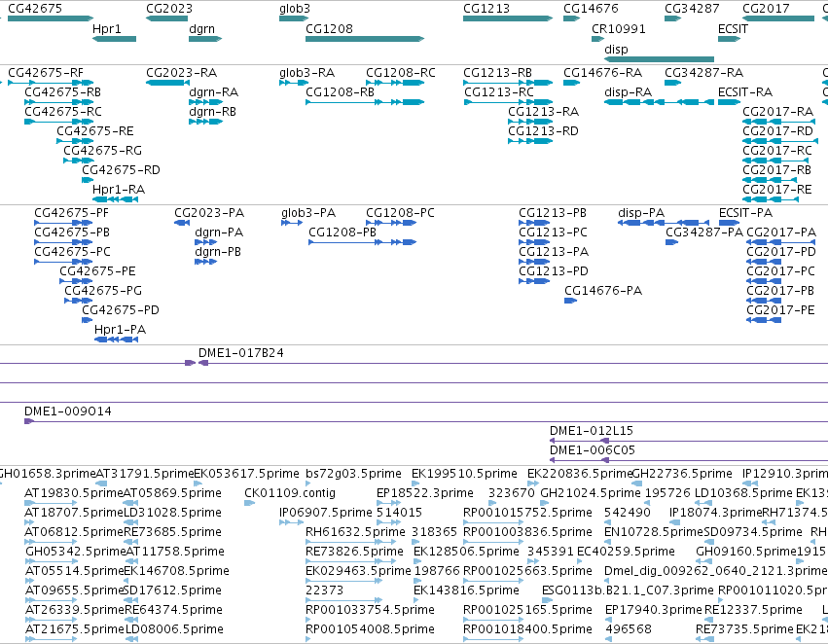This screenshot has height=644, width=828.
Task: Select the dgrn gene feature
Action: (x=205, y=39)
